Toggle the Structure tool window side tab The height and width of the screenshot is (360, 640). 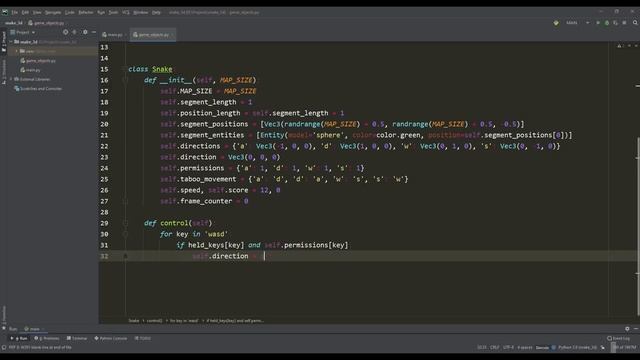coord(4,72)
